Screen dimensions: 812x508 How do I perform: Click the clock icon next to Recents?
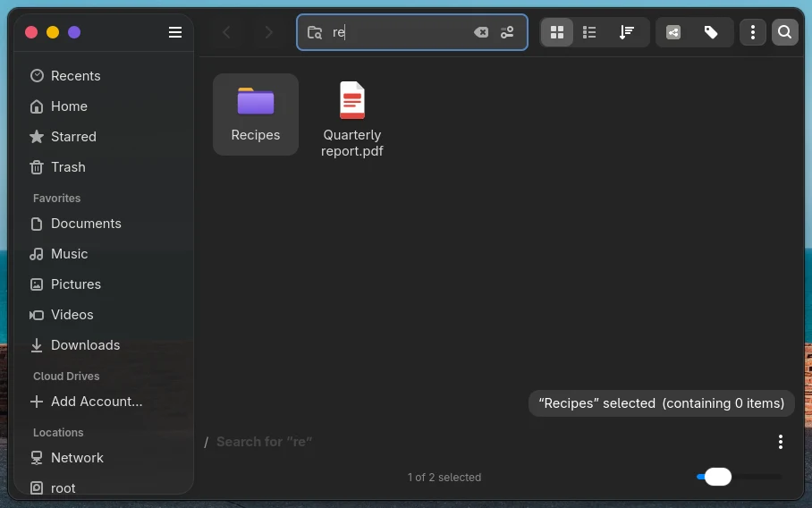click(x=37, y=76)
